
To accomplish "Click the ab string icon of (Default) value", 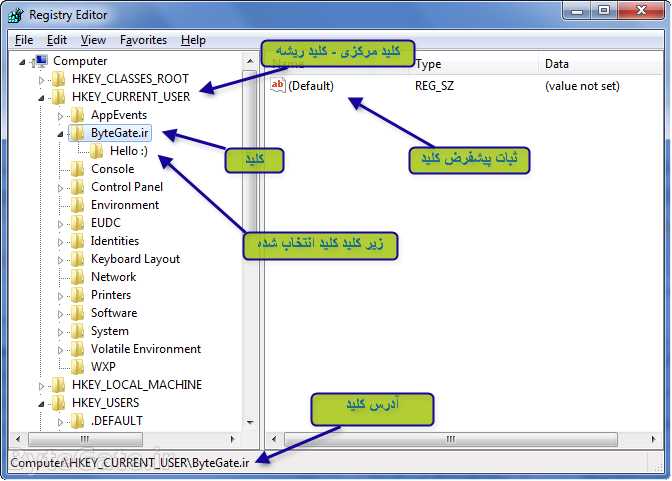I will point(277,85).
